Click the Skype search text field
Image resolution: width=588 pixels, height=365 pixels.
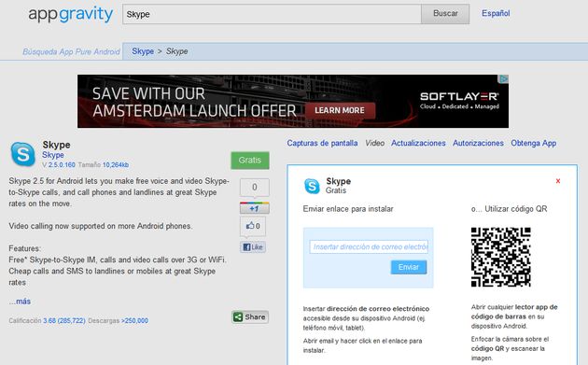272,14
